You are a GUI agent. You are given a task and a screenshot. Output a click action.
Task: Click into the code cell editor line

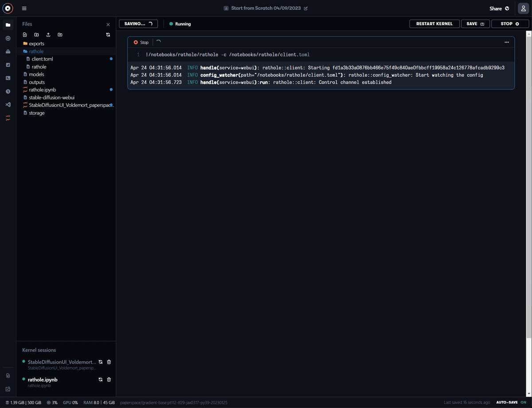[x=321, y=55]
